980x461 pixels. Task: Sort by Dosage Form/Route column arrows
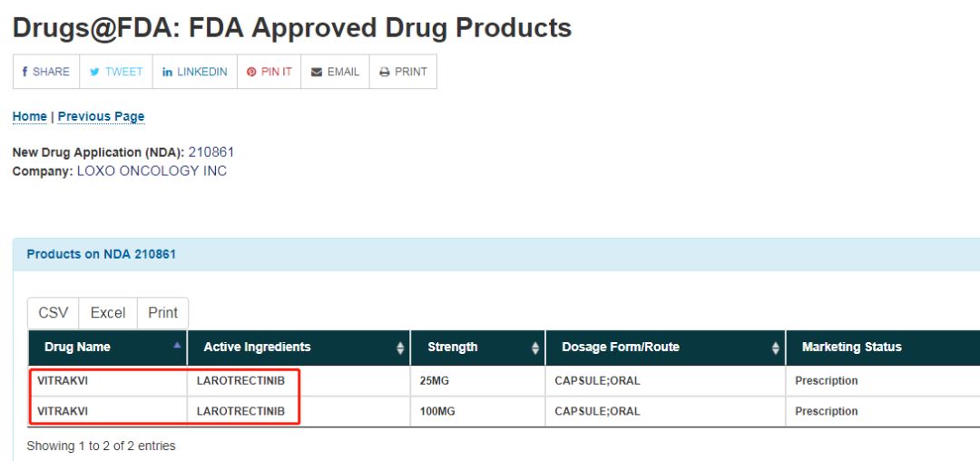coord(776,348)
